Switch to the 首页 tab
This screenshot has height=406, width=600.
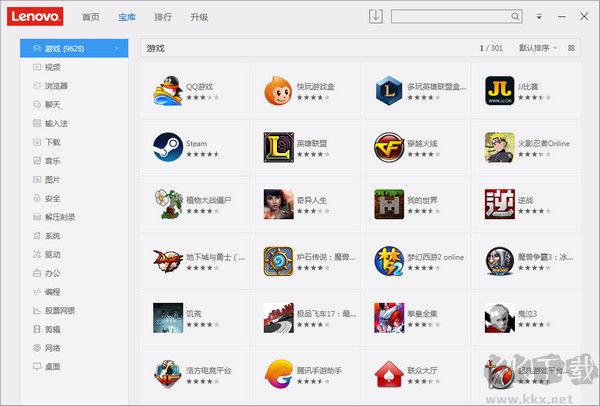(x=91, y=17)
